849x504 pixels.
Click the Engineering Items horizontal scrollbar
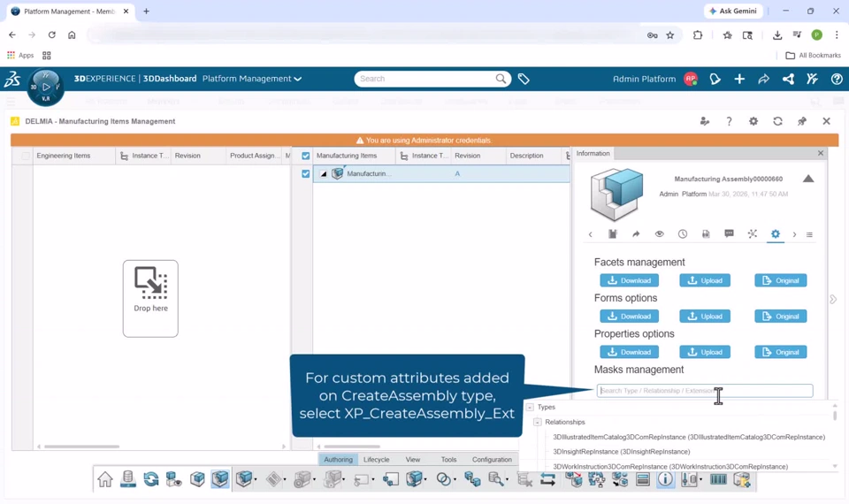click(81, 447)
